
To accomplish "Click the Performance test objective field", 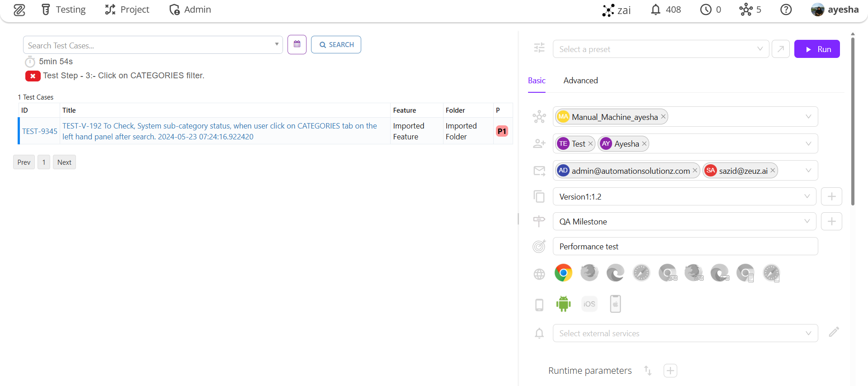I will [x=685, y=247].
